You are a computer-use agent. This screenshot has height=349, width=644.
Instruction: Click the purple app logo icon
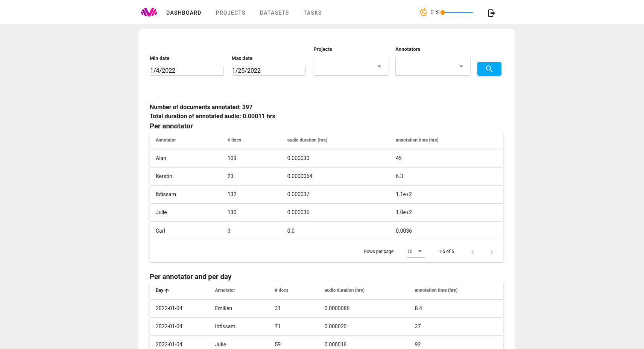[149, 13]
